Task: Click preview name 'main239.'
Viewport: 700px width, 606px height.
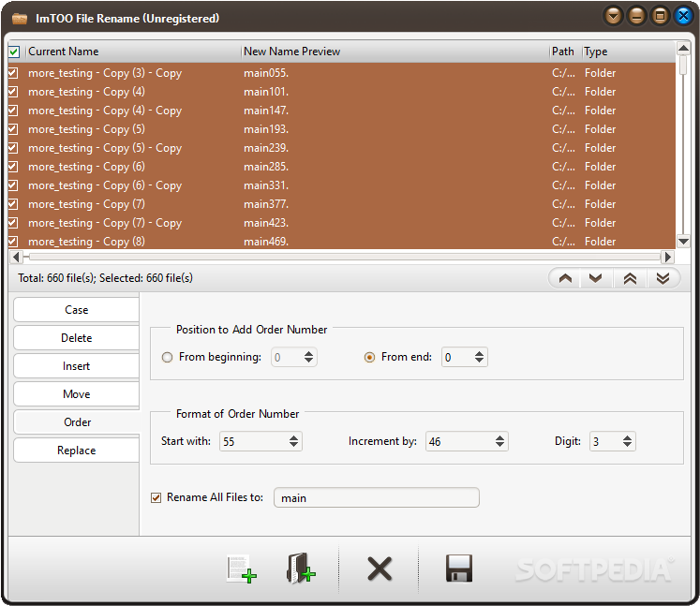Action: point(266,148)
